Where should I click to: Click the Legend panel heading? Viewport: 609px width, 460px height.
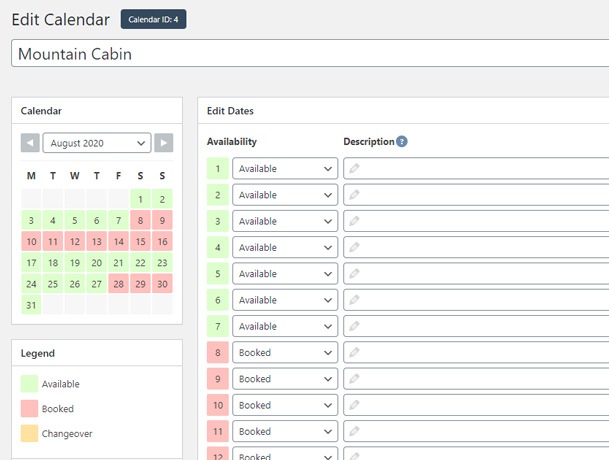[x=38, y=353]
